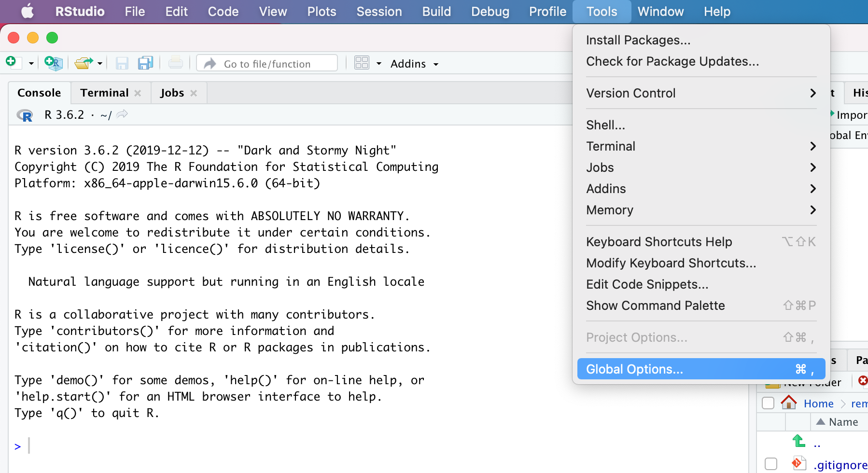Viewport: 868px width, 473px height.
Task: Open the Debug menu
Action: point(490,12)
